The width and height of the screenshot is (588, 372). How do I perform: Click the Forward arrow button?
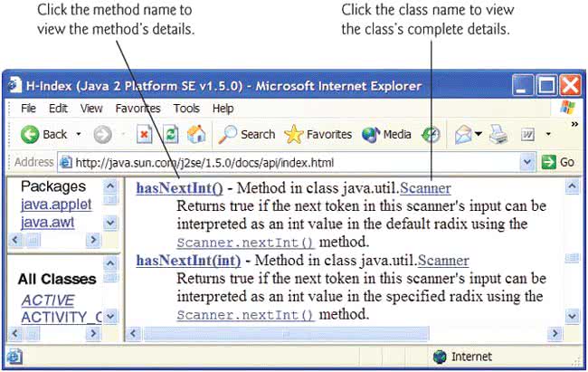(102, 134)
